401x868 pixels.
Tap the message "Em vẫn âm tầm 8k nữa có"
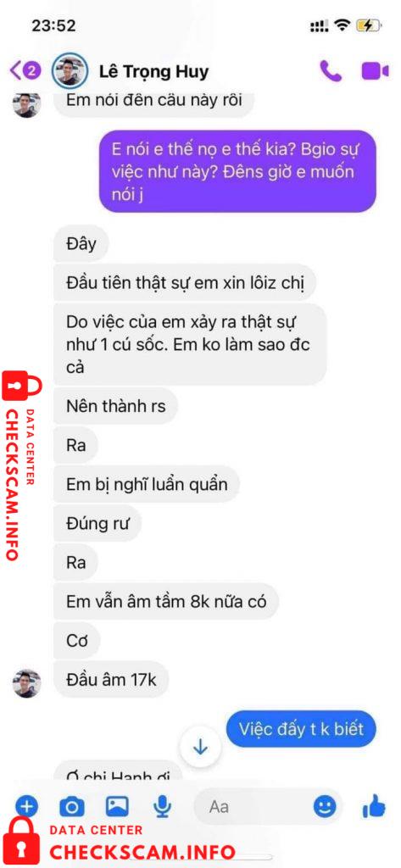click(166, 601)
